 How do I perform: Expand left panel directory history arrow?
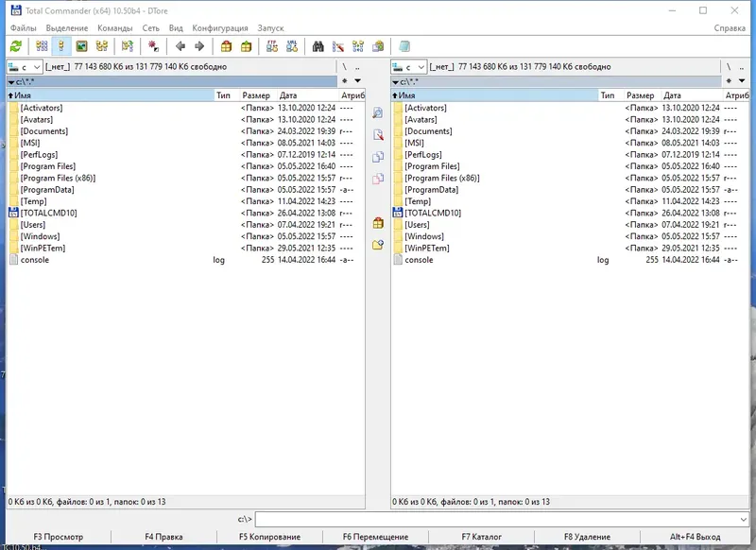coord(358,81)
